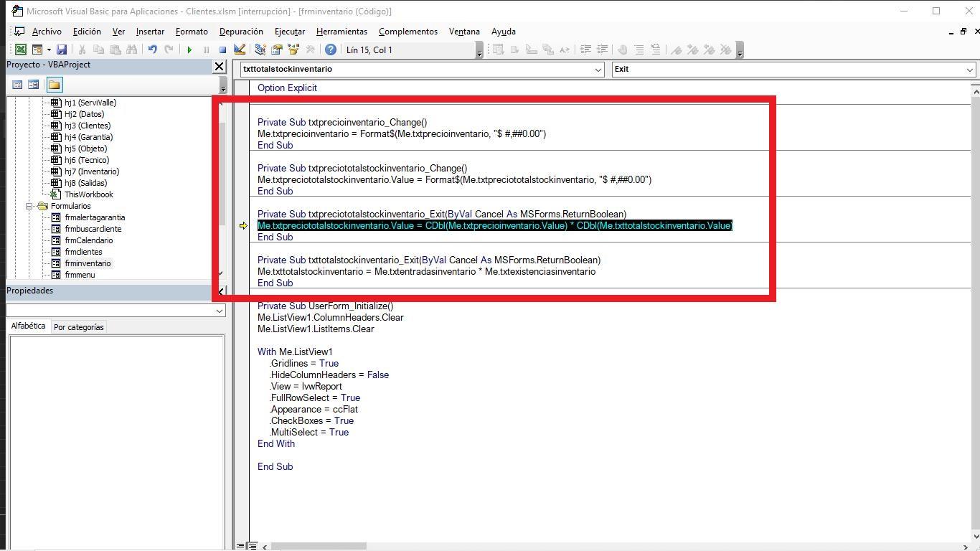
Task: Click the Toolbox icon
Action: (x=310, y=50)
